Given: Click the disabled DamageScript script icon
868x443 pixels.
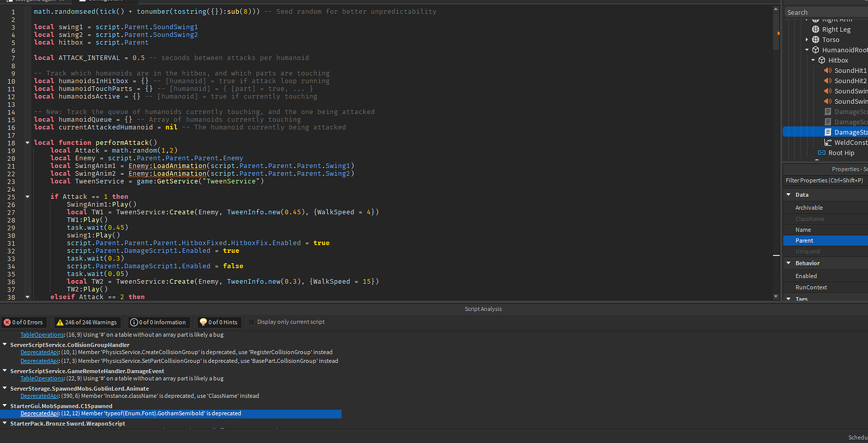Looking at the screenshot, I should pyautogui.click(x=828, y=111).
